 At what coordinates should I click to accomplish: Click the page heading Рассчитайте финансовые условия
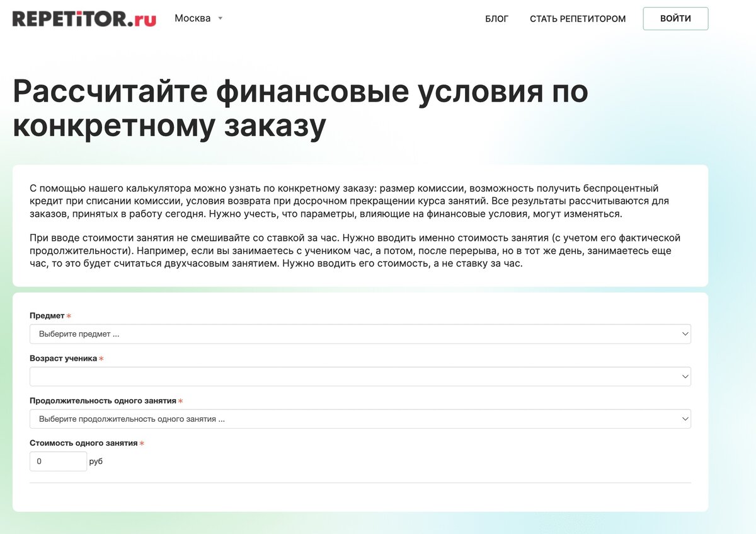301,108
